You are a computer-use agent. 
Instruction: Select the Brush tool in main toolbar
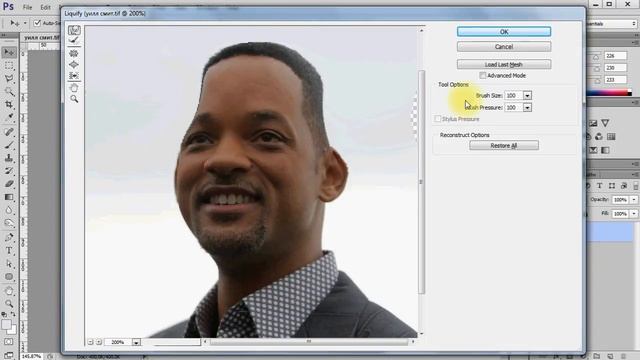click(x=9, y=145)
